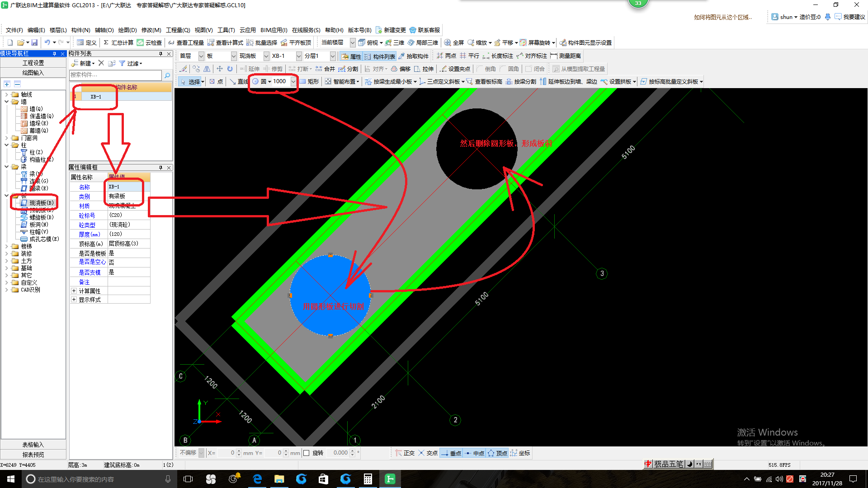Click the 查看板标高 tool
Viewport: 868px width, 488px height.
click(484, 81)
